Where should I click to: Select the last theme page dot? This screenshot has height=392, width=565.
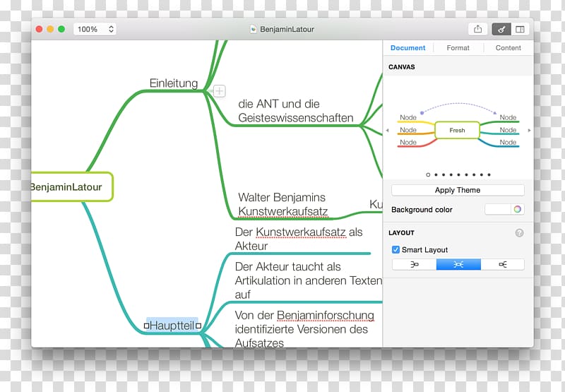coord(489,174)
